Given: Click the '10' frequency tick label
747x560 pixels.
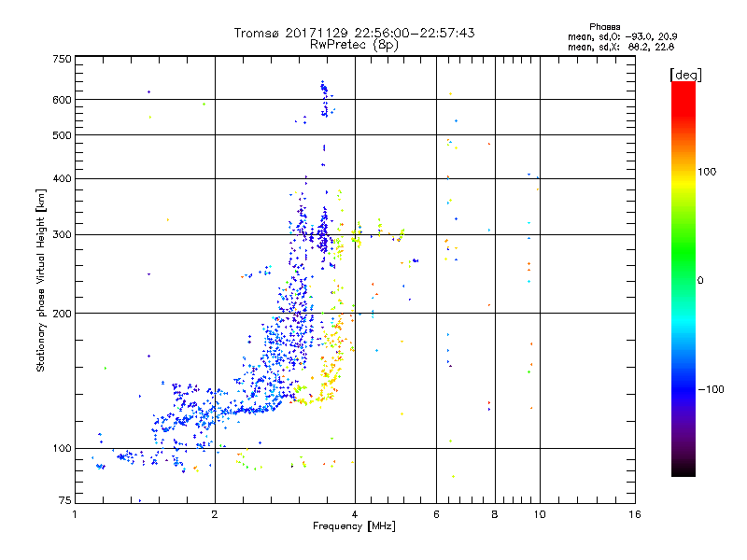Looking at the screenshot, I should [540, 514].
